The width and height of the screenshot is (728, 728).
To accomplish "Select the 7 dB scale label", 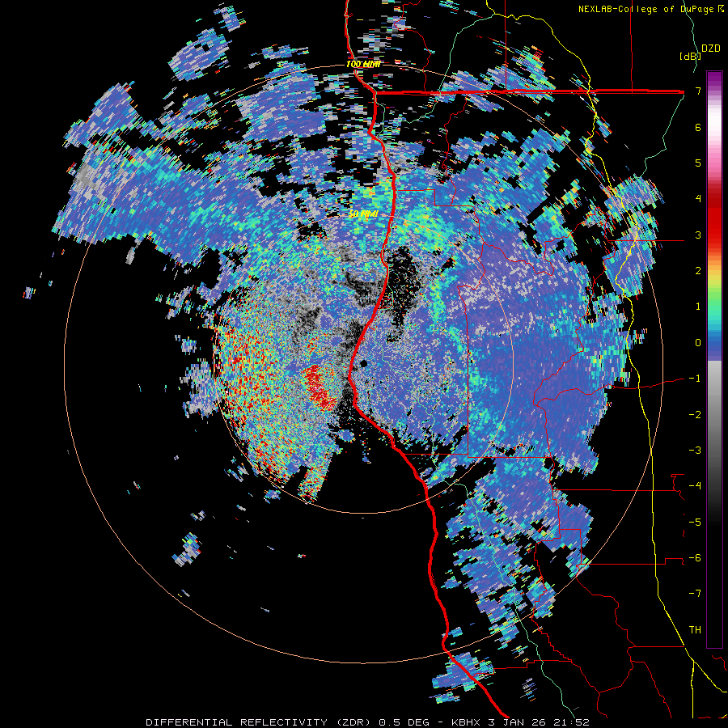I will click(698, 91).
